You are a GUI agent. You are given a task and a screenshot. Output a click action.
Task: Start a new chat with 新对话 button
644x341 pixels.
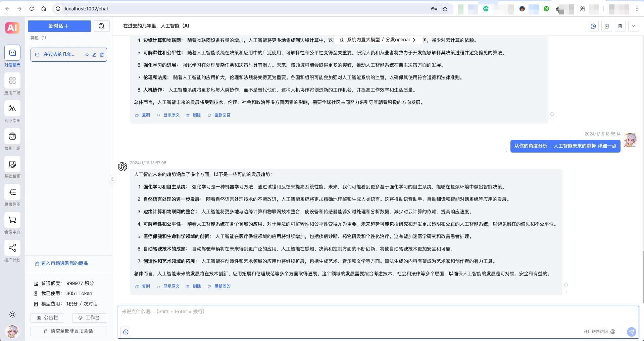[59, 26]
